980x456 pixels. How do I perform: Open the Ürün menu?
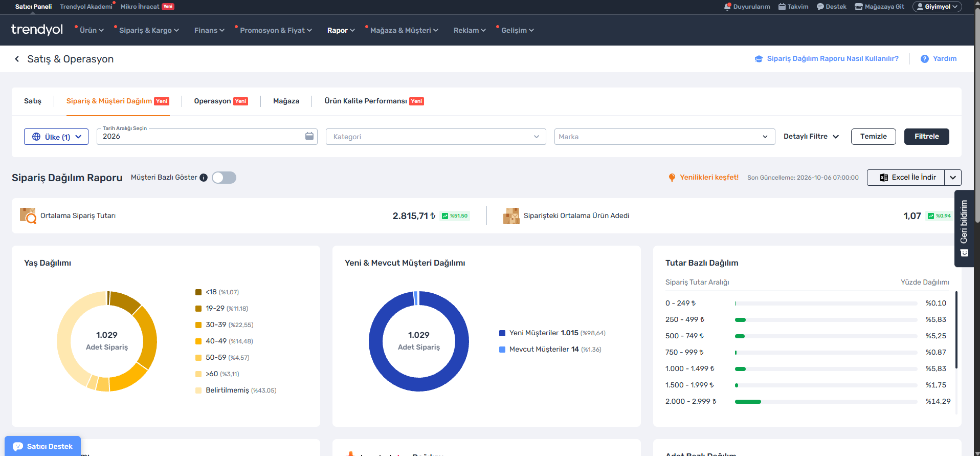[x=92, y=30]
